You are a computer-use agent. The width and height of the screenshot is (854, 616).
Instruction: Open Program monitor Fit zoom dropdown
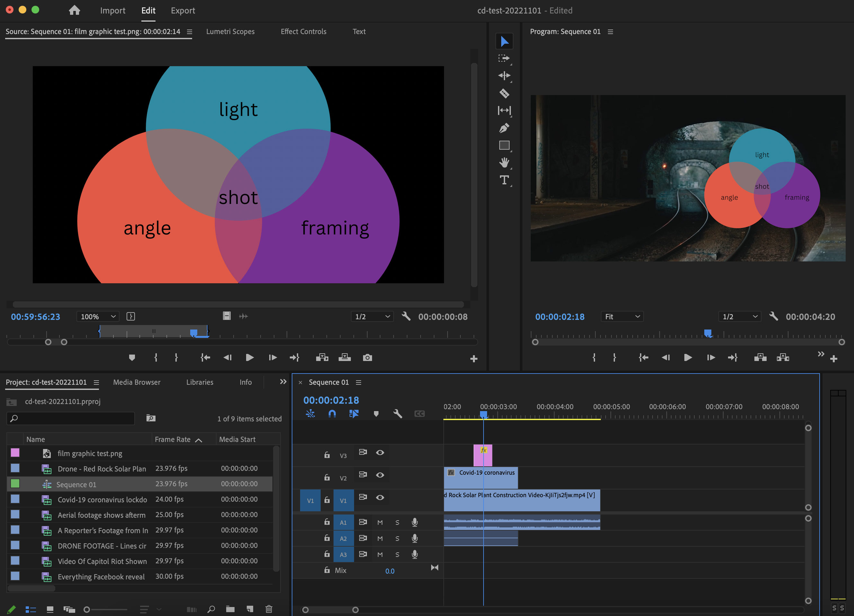click(x=622, y=316)
